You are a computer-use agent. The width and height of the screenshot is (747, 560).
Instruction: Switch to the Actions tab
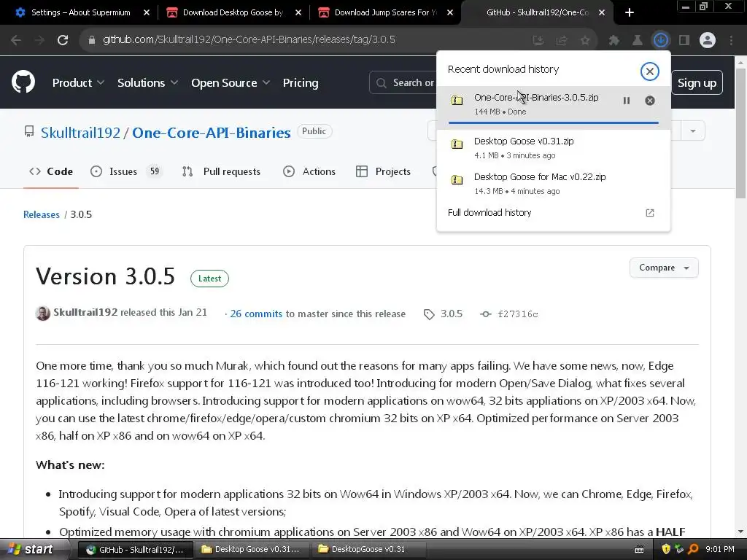tap(309, 171)
